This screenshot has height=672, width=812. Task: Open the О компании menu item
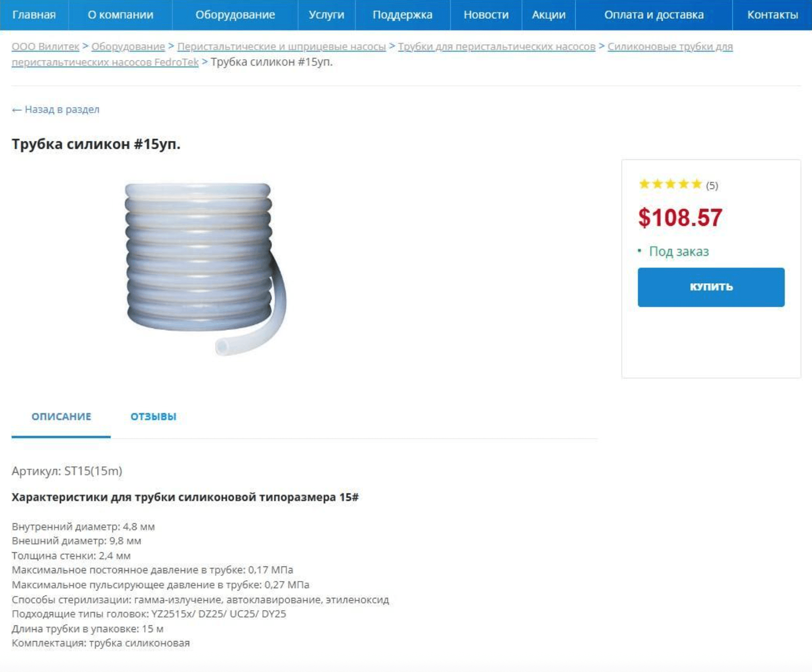point(120,15)
